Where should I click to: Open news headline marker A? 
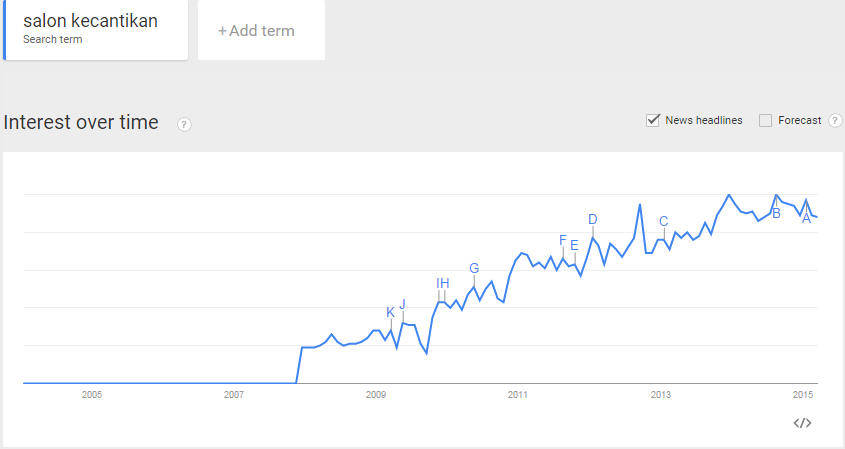pyautogui.click(x=807, y=218)
